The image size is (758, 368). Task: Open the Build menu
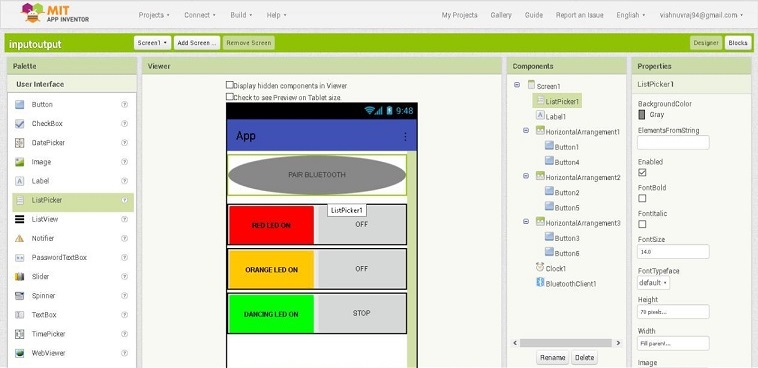click(x=241, y=15)
